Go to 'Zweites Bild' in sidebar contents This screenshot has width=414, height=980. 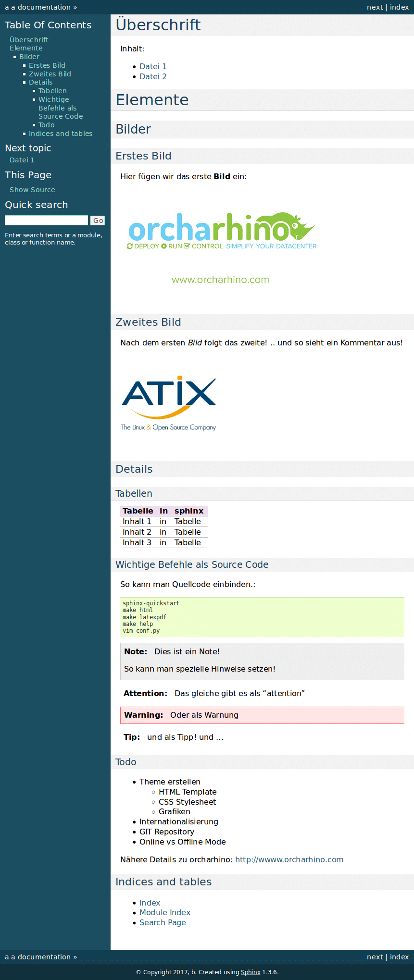50,74
